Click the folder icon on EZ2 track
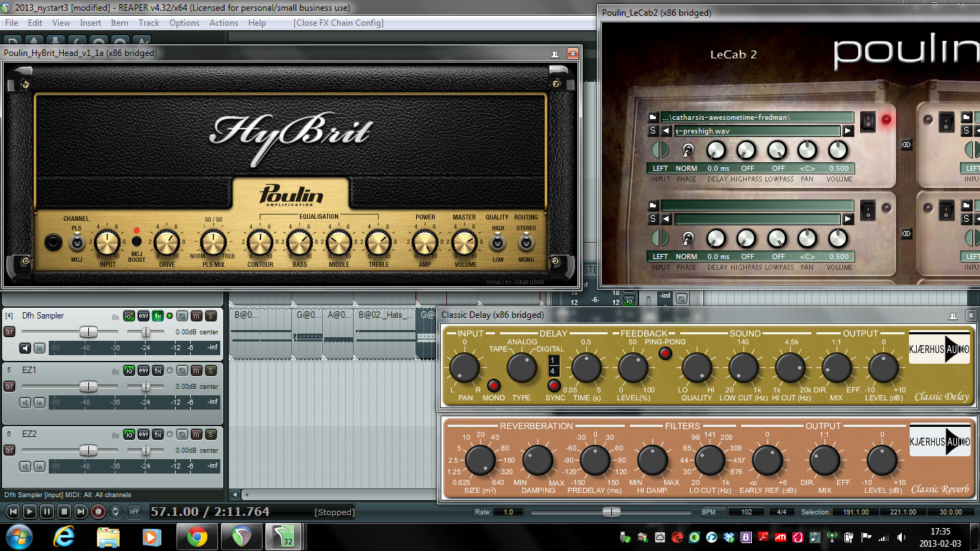This screenshot has height=551, width=980. 115,435
